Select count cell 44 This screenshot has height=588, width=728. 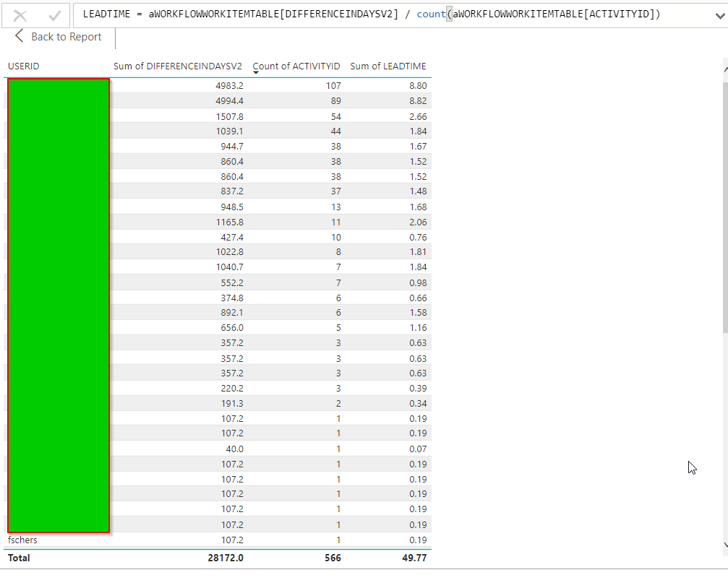pyautogui.click(x=335, y=131)
